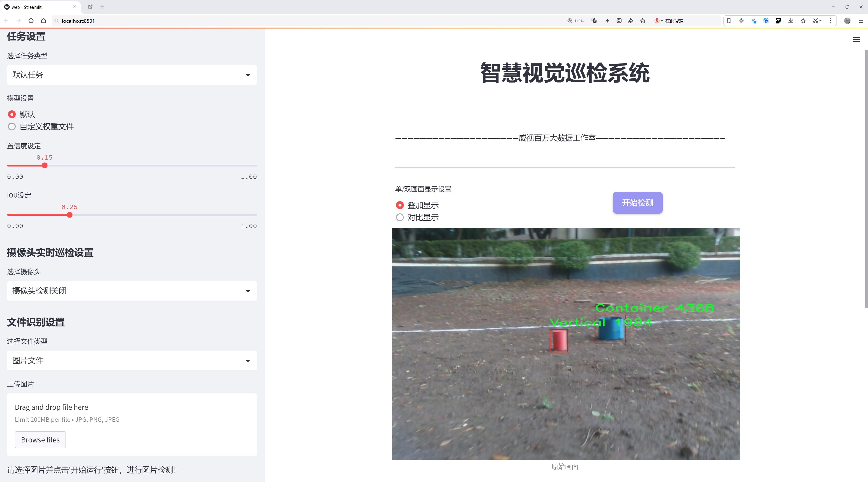Click the downloads arrow icon in toolbar
This screenshot has width=868, height=482.
coord(791,21)
